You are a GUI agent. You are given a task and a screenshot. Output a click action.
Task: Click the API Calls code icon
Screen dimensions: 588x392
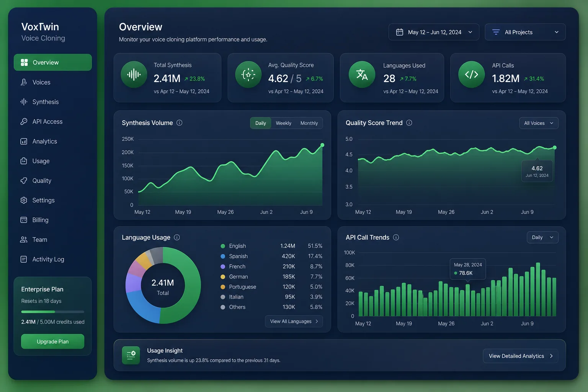[x=471, y=75]
